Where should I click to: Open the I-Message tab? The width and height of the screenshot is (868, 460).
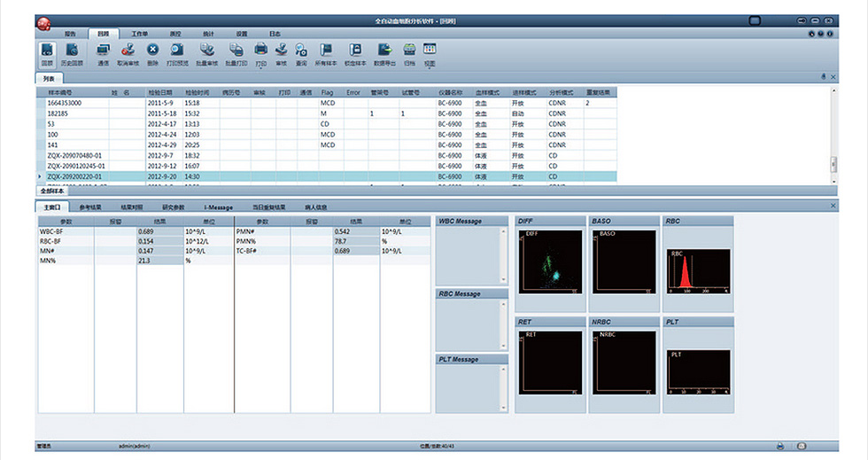218,207
